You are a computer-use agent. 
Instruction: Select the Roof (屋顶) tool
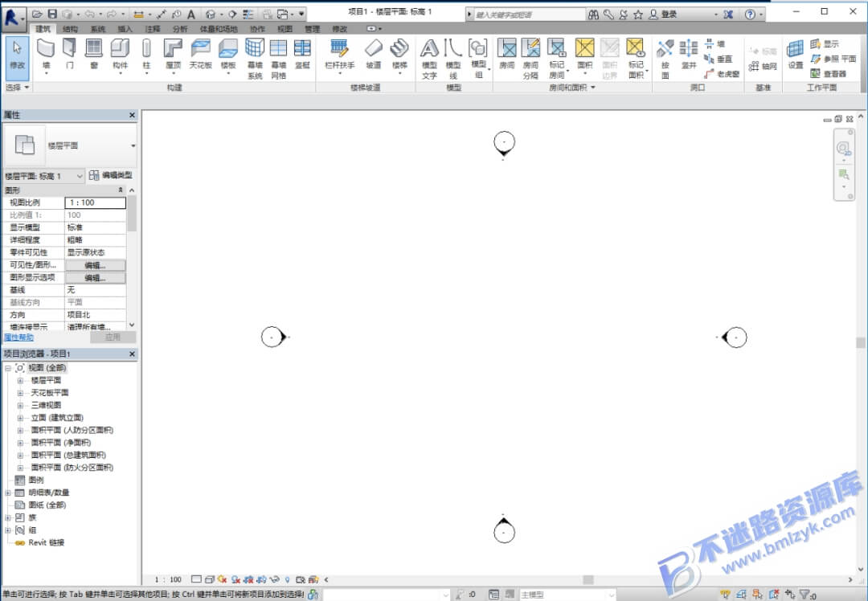(174, 56)
